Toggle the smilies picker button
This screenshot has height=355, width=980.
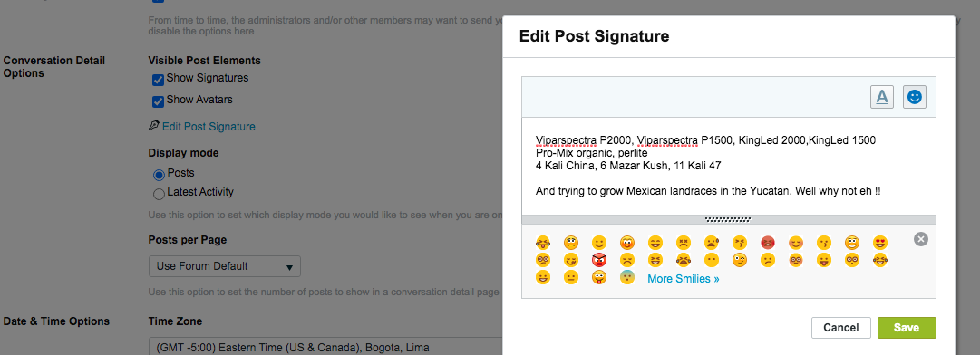(915, 97)
